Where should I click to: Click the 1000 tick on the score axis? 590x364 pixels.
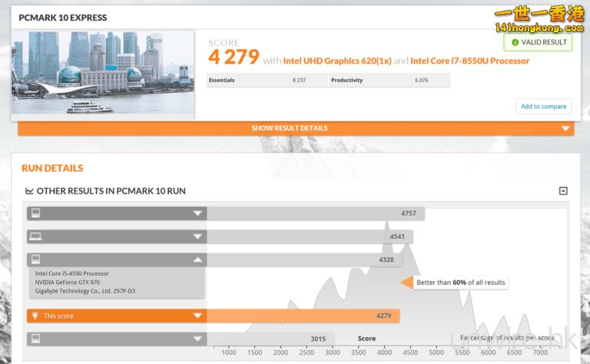(x=228, y=352)
